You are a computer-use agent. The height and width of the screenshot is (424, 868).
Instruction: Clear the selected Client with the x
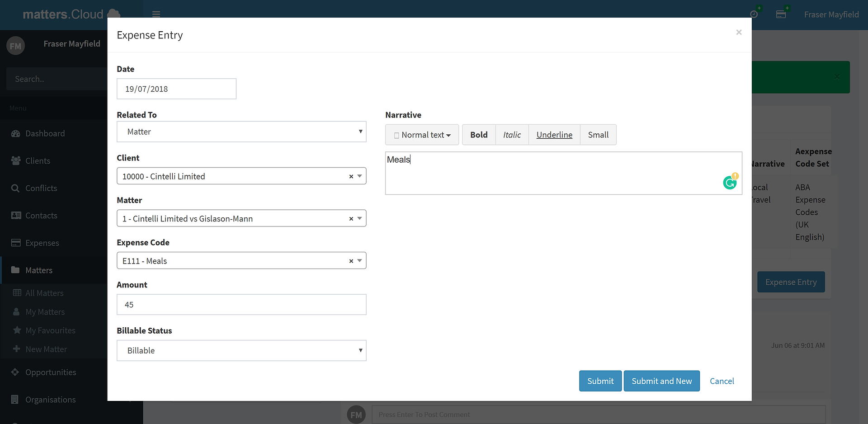[x=351, y=176]
